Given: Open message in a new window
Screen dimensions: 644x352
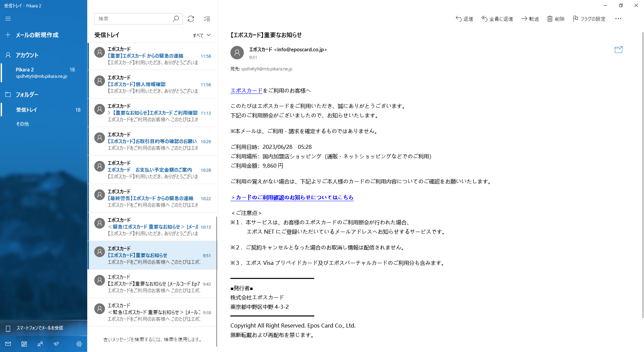Looking at the screenshot, I should pos(619,50).
